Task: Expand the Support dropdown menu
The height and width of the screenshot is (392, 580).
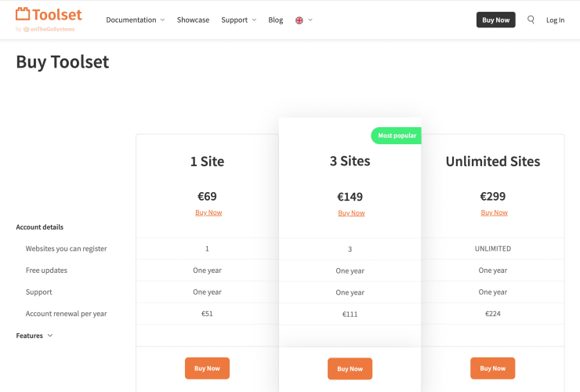Action: click(x=238, y=20)
